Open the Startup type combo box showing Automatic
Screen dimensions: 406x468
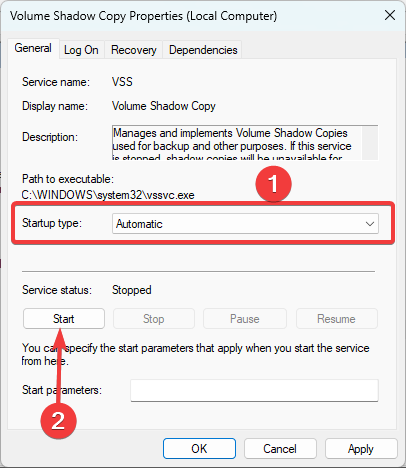pos(245,224)
